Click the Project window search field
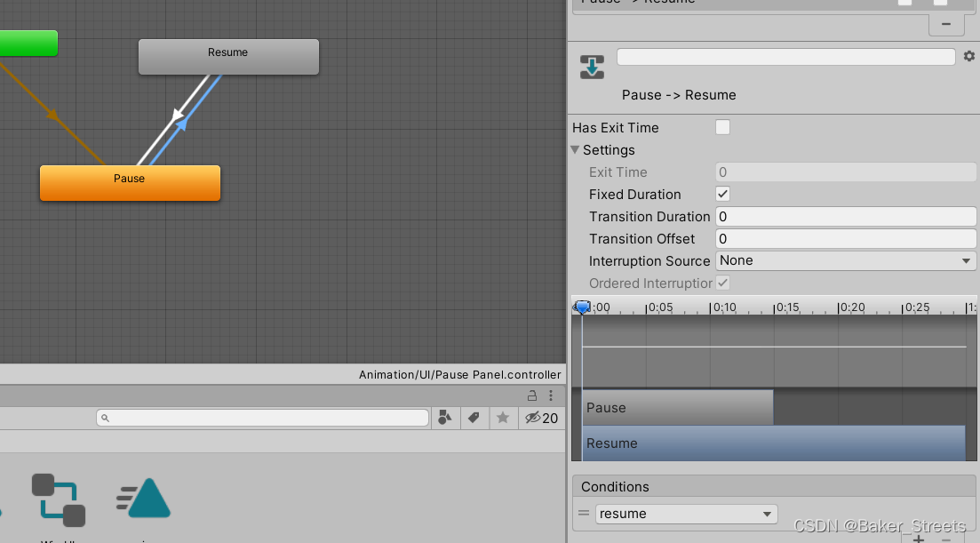Image resolution: width=980 pixels, height=543 pixels. click(262, 418)
